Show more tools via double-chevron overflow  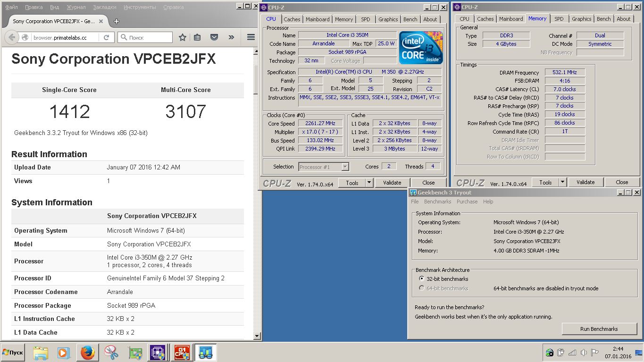tap(231, 37)
